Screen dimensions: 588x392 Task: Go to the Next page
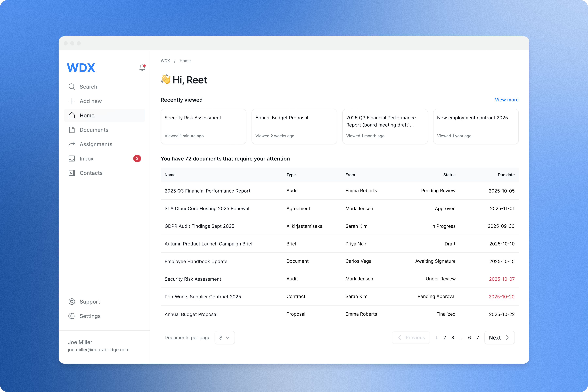tap(499, 337)
